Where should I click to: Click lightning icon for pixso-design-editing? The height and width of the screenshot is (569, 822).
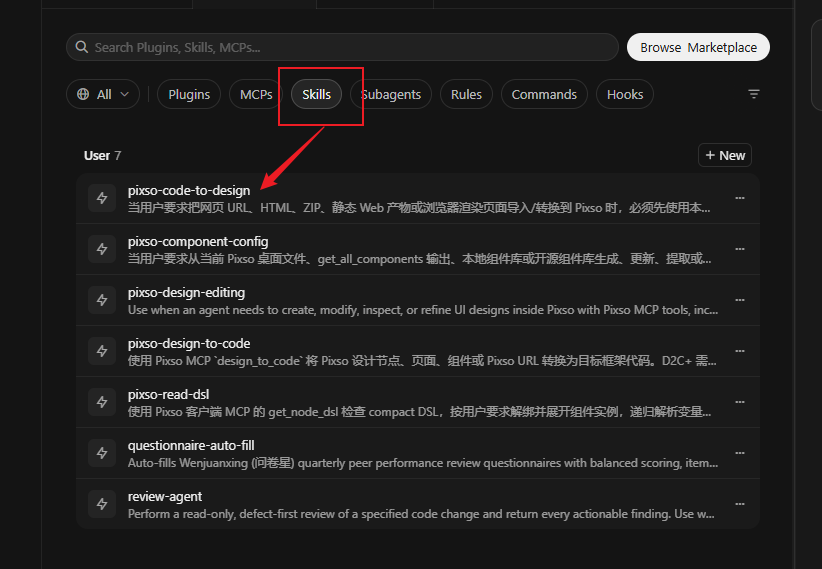(102, 300)
